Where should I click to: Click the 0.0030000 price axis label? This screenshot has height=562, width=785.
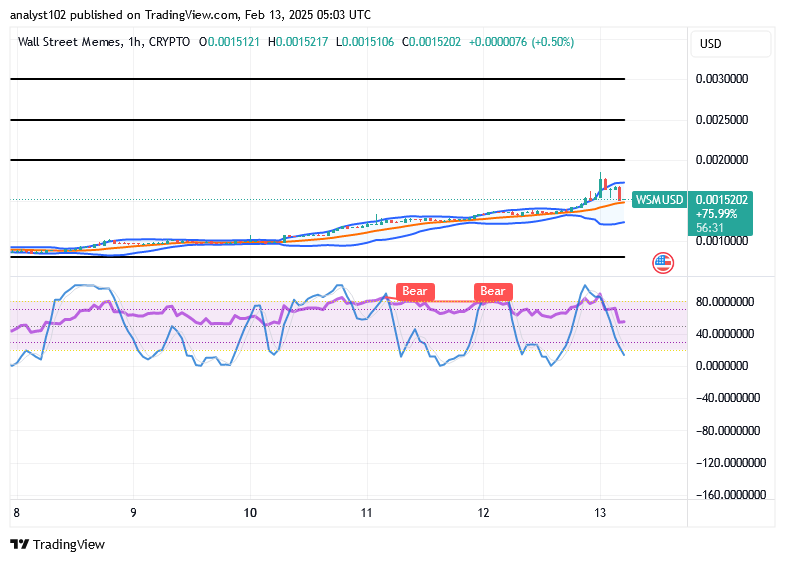[722, 79]
